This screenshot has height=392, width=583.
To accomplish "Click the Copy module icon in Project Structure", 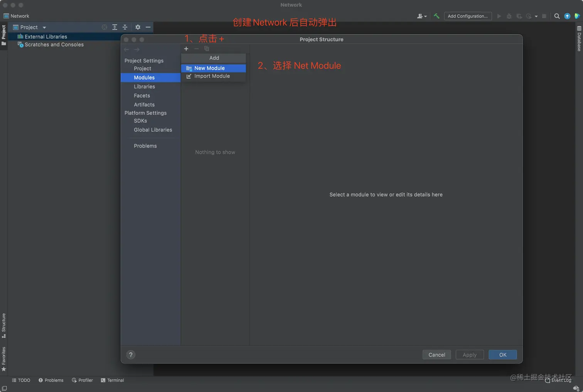I will pyautogui.click(x=207, y=49).
